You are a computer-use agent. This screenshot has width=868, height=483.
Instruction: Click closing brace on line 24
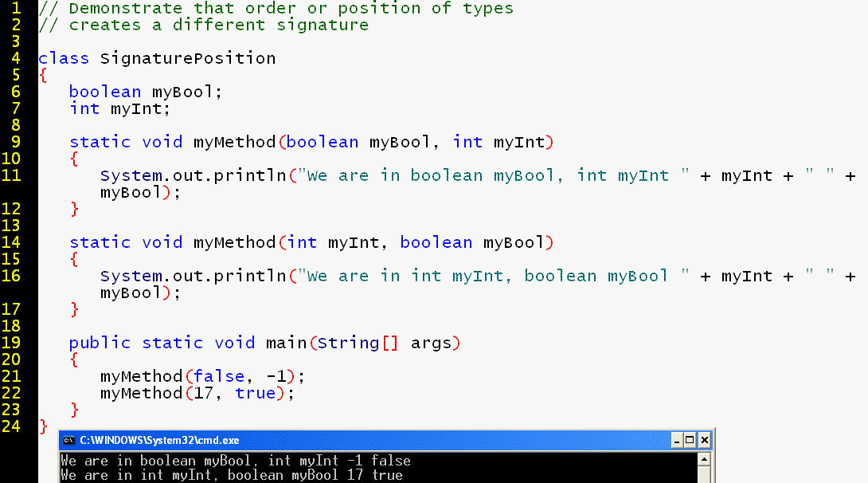click(44, 426)
